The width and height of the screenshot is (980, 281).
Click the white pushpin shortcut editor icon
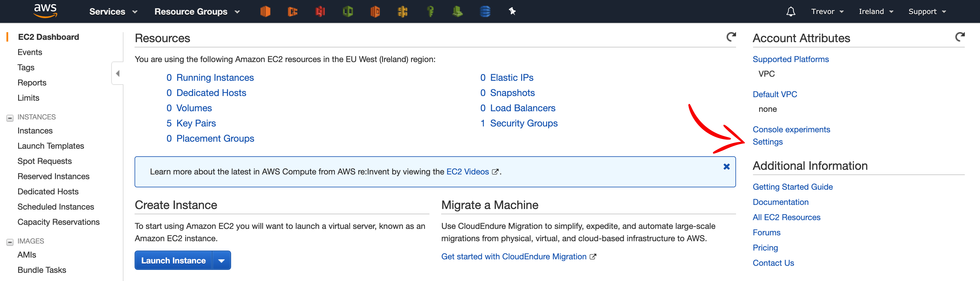[513, 11]
